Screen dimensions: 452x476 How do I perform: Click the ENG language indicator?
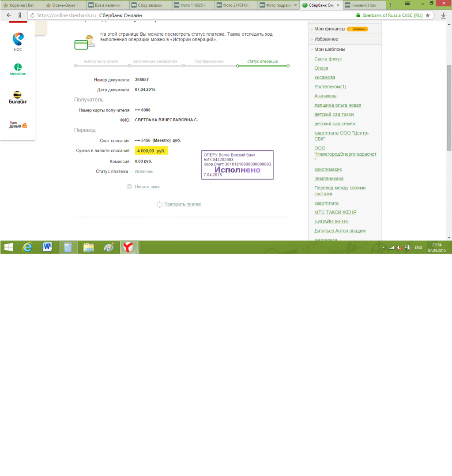[x=418, y=248]
